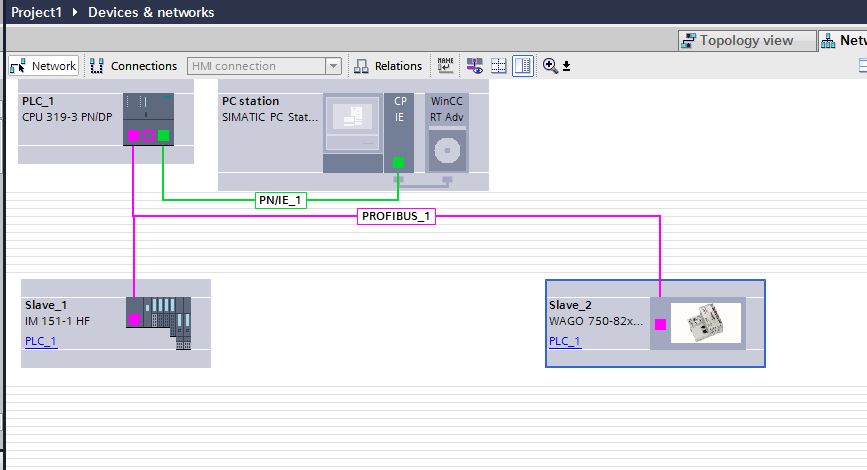Switch to the Network view tab
867x470 pixels.
coord(843,40)
